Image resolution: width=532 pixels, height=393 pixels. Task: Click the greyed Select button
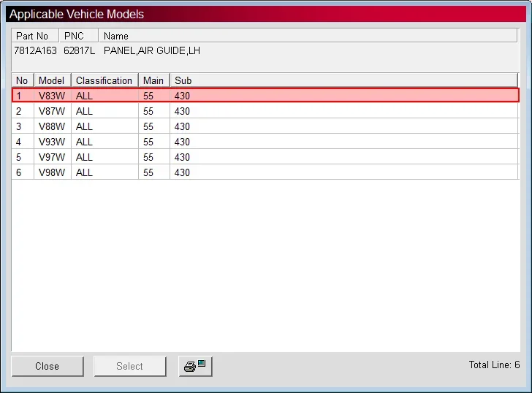[x=130, y=366]
